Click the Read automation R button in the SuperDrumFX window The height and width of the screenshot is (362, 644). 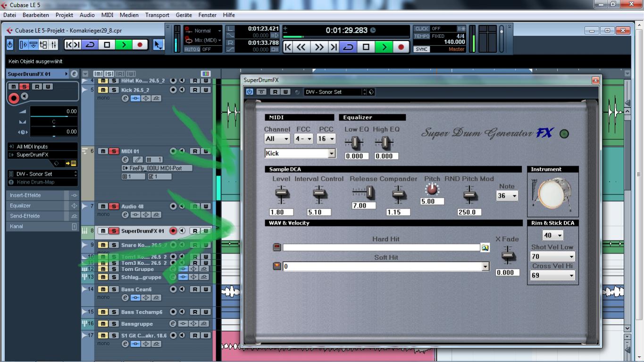(x=276, y=92)
